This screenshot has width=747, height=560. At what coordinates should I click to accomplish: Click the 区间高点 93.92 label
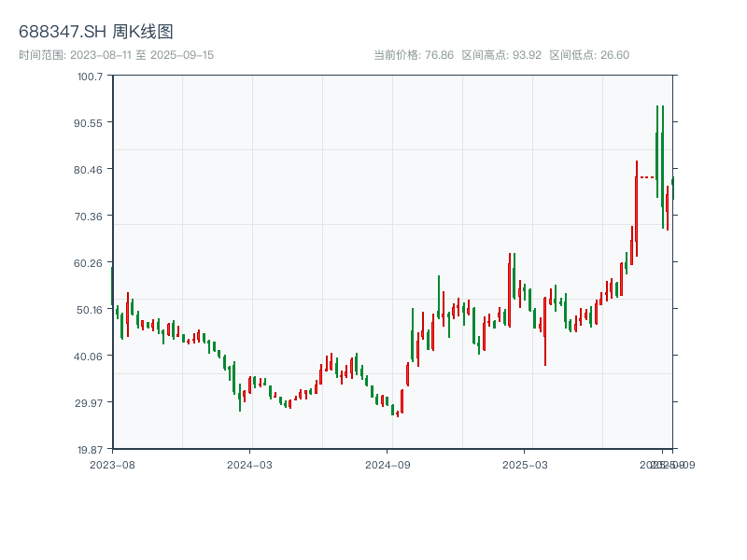click(x=501, y=55)
